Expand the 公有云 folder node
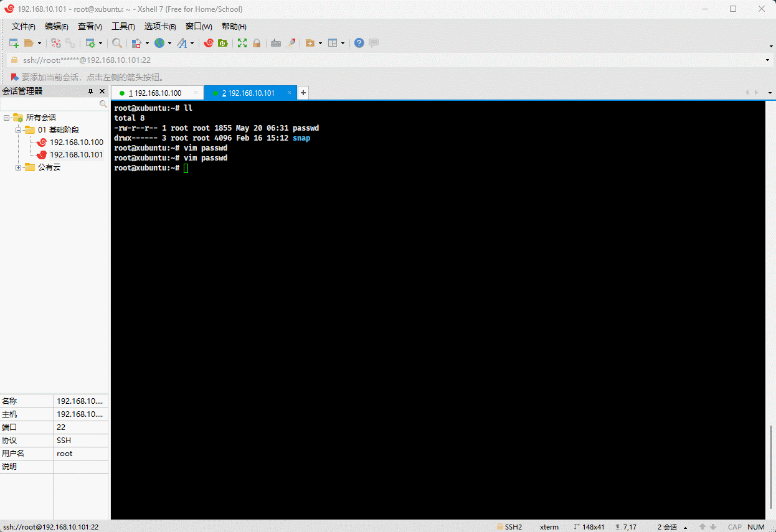776x532 pixels. click(x=19, y=167)
